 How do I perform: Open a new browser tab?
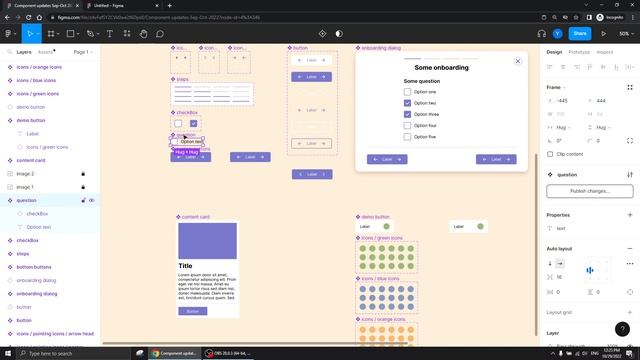pyautogui.click(x=169, y=6)
